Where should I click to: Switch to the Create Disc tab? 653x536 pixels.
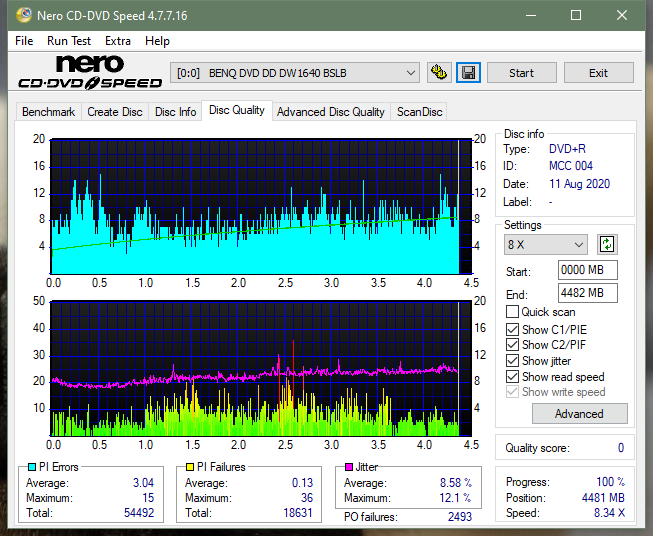point(115,112)
